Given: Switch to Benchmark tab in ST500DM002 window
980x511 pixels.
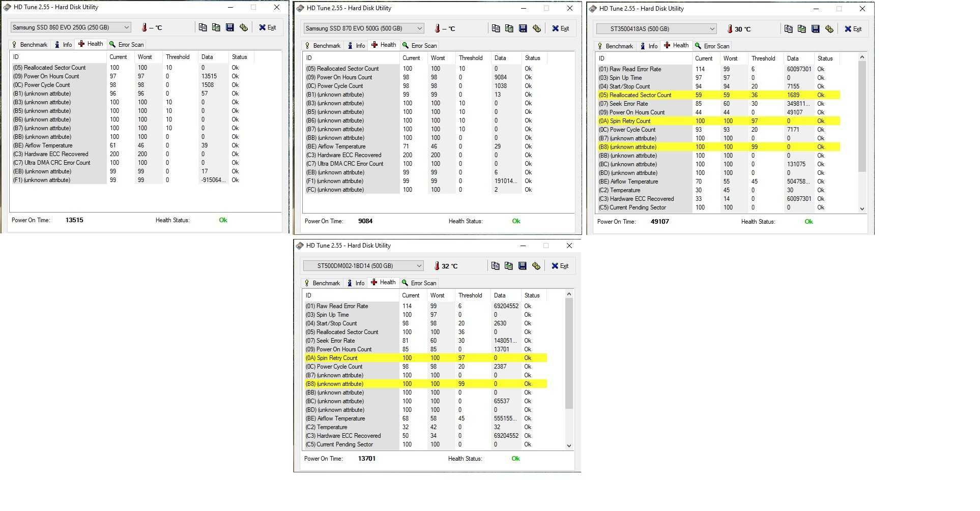Looking at the screenshot, I should 322,283.
